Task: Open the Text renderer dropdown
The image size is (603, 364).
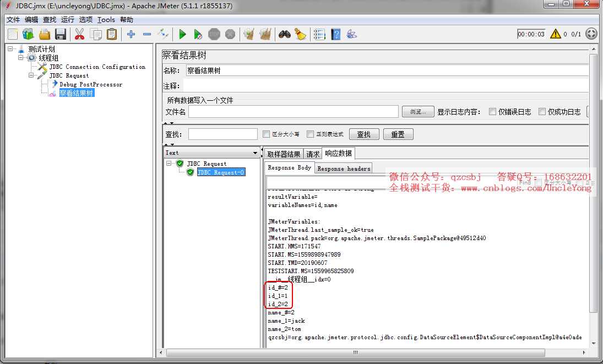Action: (x=211, y=153)
